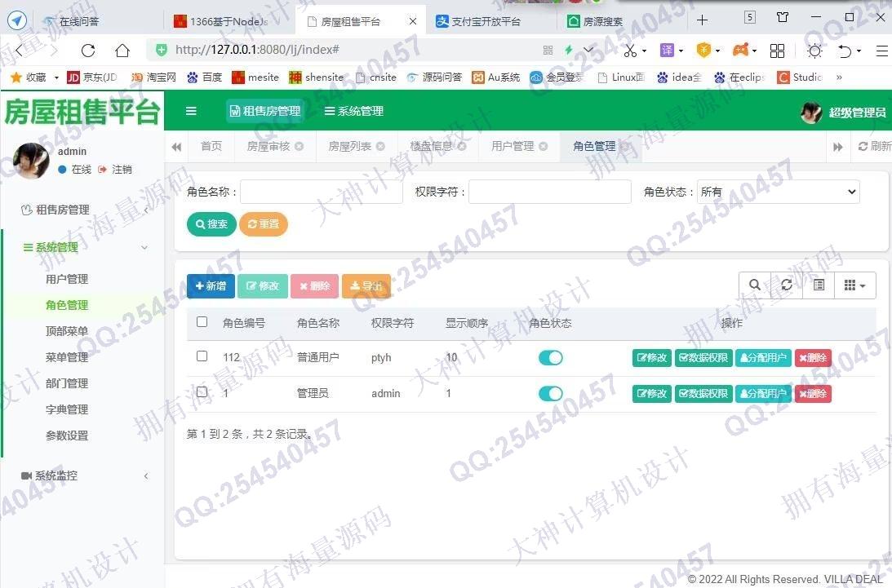Delete the 管理员 role row
The width and height of the screenshot is (892, 588).
(x=813, y=394)
